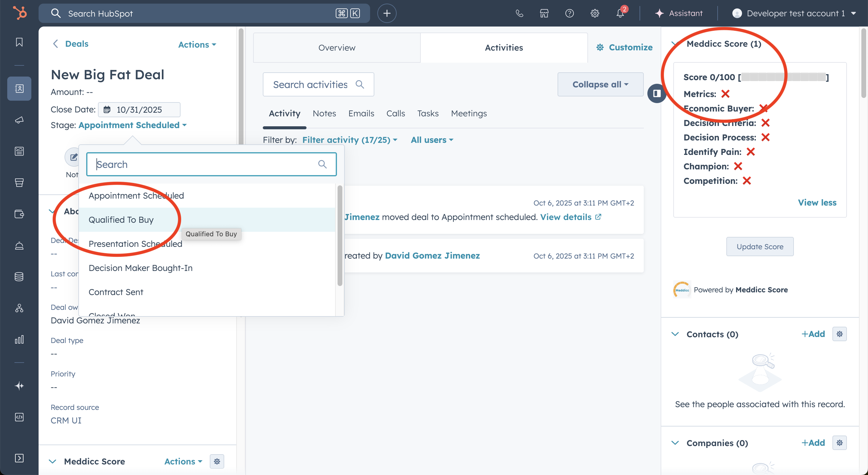Open the reporting bar chart sidebar icon
Viewport: 868px width, 475px height.
[19, 339]
